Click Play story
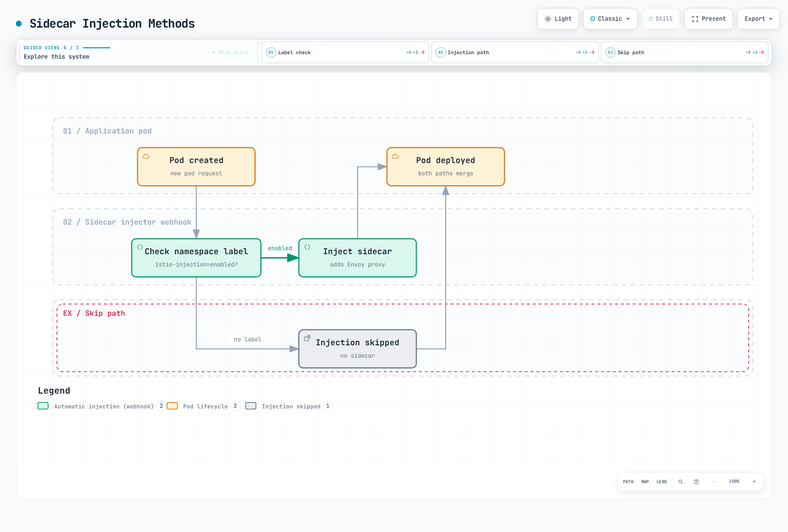 pos(230,52)
